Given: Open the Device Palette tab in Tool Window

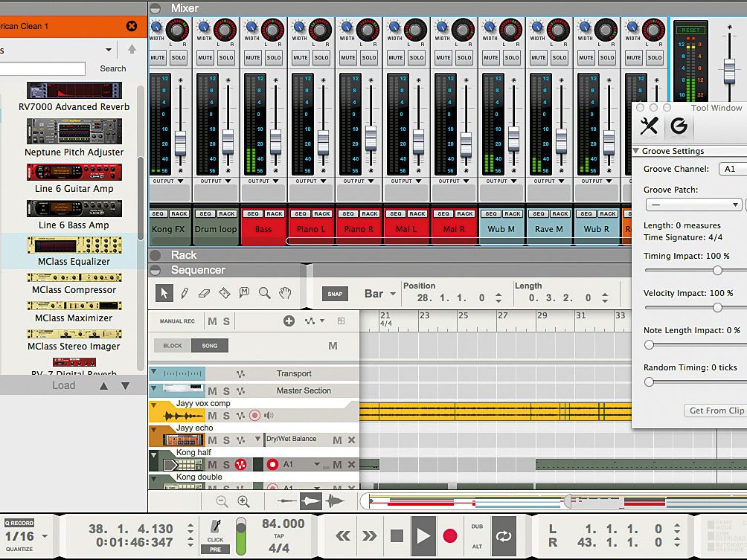Looking at the screenshot, I should coord(649,126).
